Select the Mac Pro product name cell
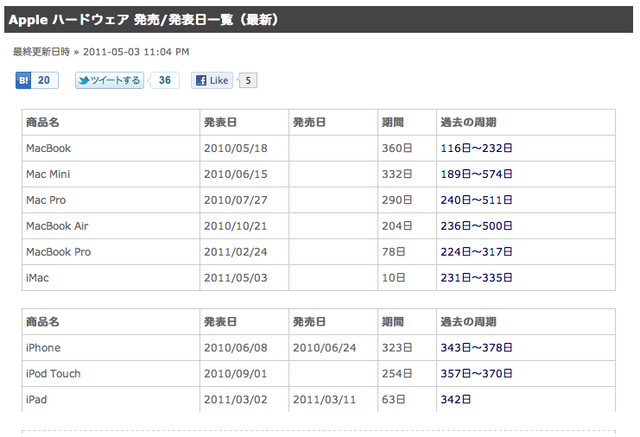The height and width of the screenshot is (437, 640). (x=111, y=200)
